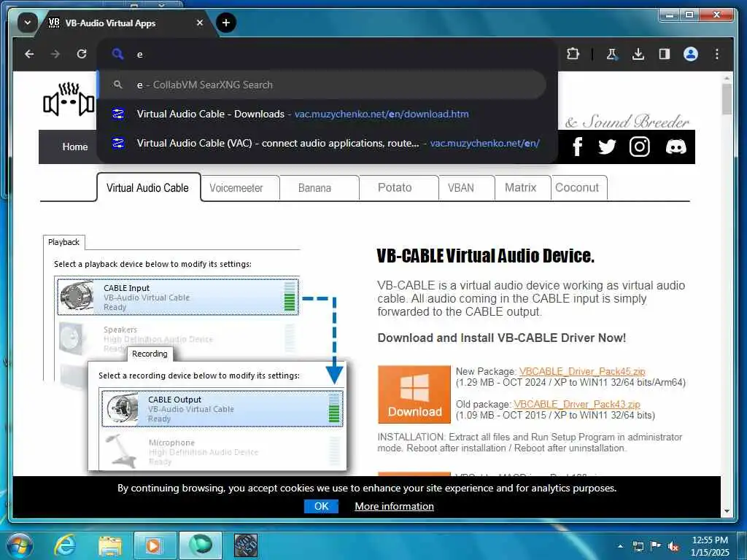
Task: Open the browser profile avatar
Action: (x=690, y=54)
